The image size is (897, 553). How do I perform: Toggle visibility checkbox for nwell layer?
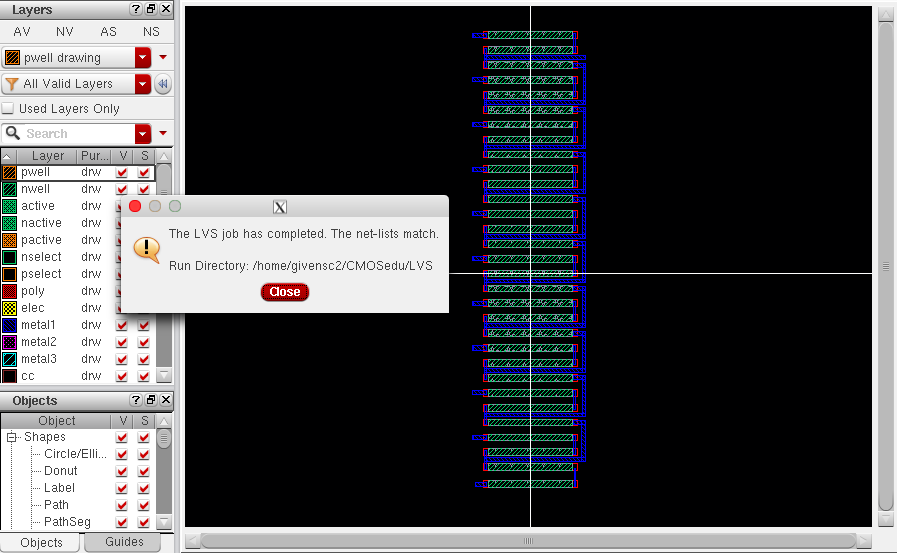[121, 189]
